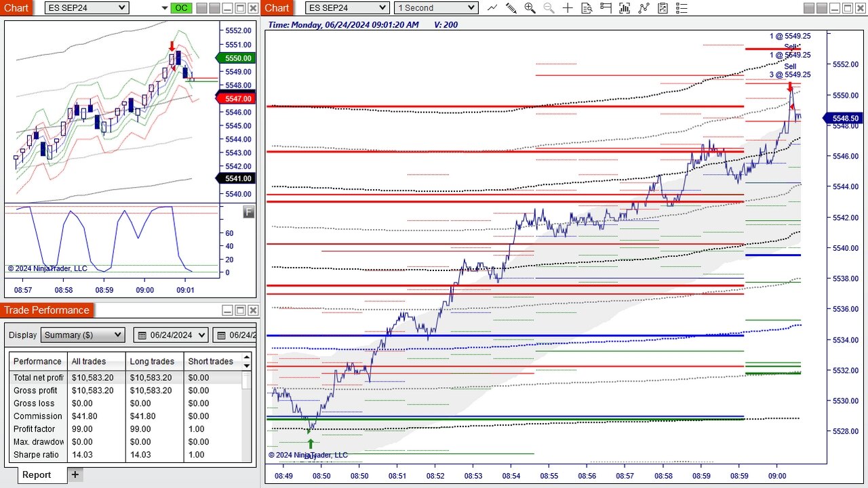This screenshot has height=488, width=868.
Task: Open the bar type style icon in right chart
Action: (492, 8)
